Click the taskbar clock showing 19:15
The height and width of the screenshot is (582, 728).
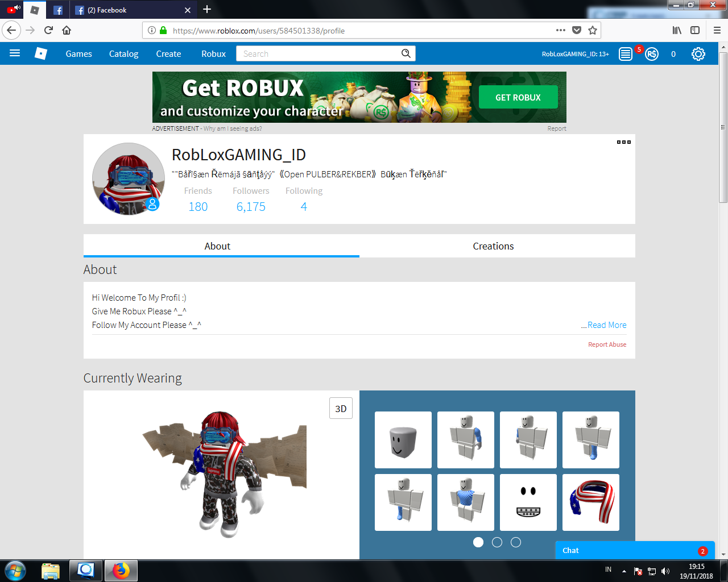coord(696,571)
